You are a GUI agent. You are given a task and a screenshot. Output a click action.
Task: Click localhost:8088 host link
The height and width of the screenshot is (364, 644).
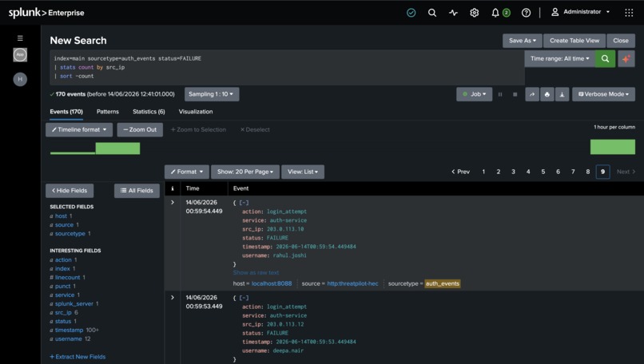click(x=272, y=283)
